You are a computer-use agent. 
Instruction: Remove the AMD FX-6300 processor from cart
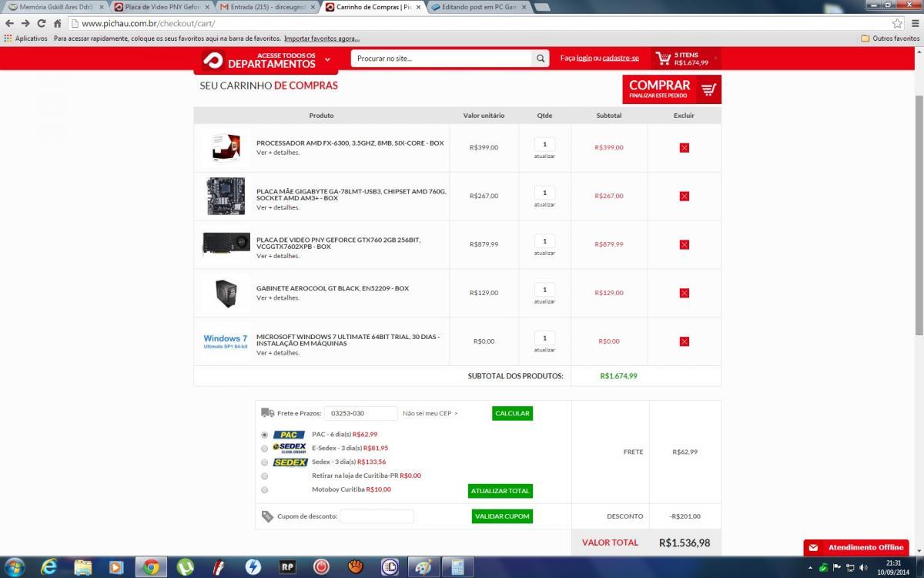tap(684, 147)
